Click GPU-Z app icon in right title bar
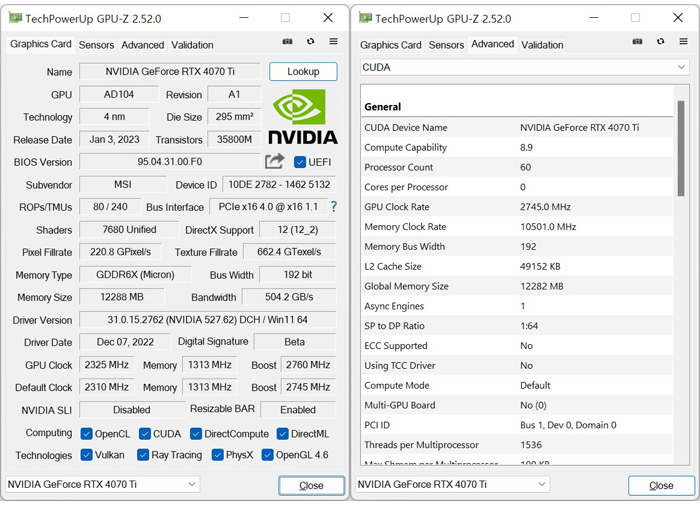The height and width of the screenshot is (505, 700). (x=365, y=18)
